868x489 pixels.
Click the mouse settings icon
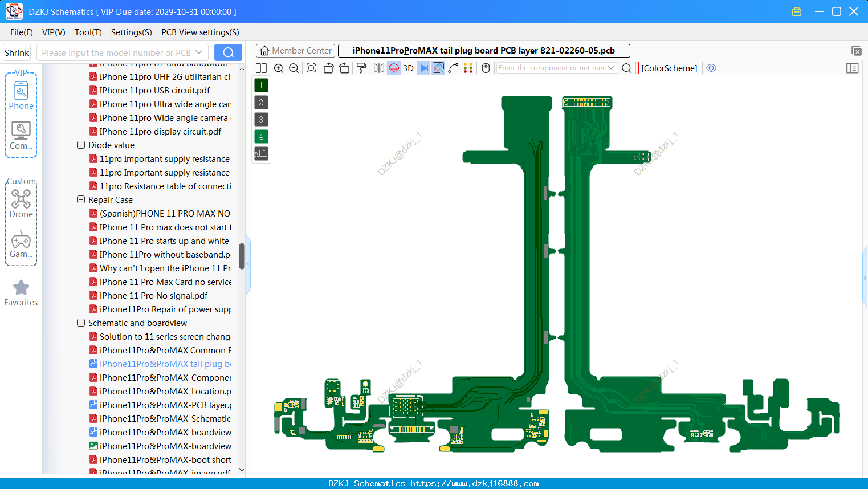(486, 68)
